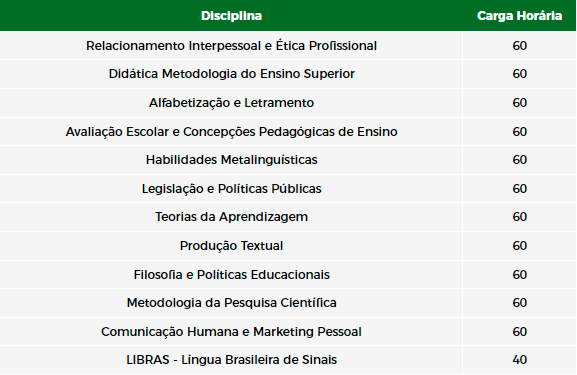This screenshot has height=375, width=577.
Task: Click Teorias da Aprendizagem discipline
Action: (x=231, y=217)
